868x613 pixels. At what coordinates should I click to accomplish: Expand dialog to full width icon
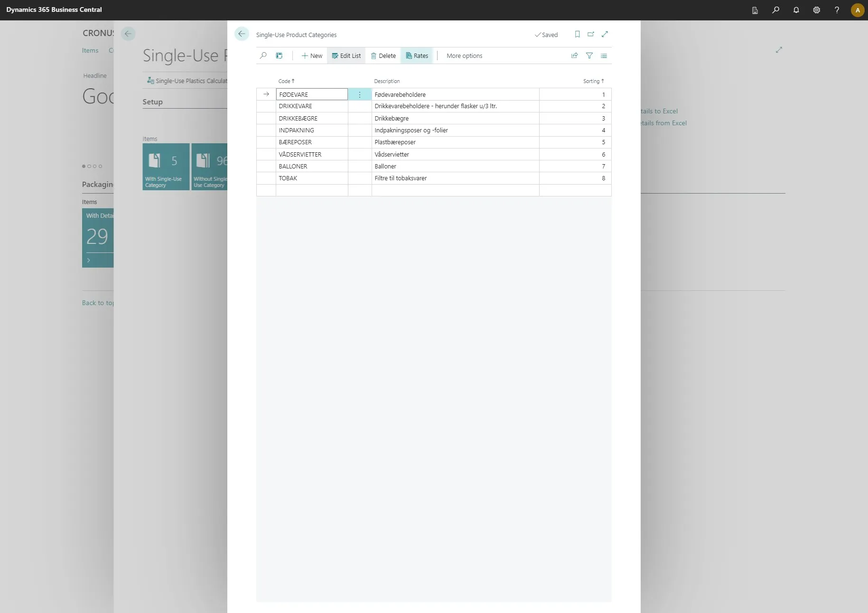point(605,34)
